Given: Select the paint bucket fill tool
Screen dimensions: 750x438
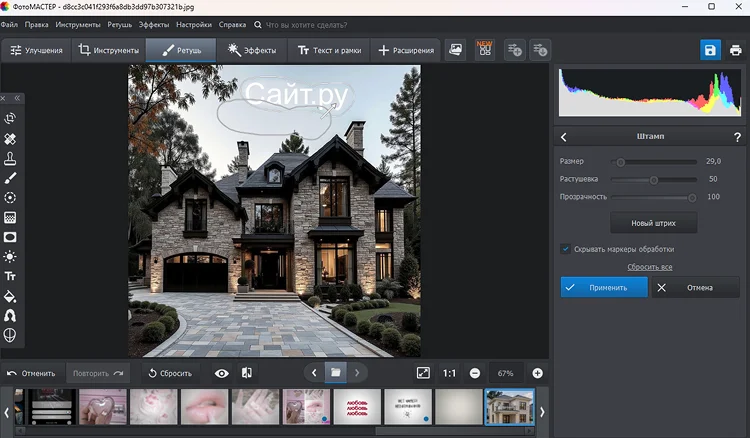Looking at the screenshot, I should pos(10,296).
